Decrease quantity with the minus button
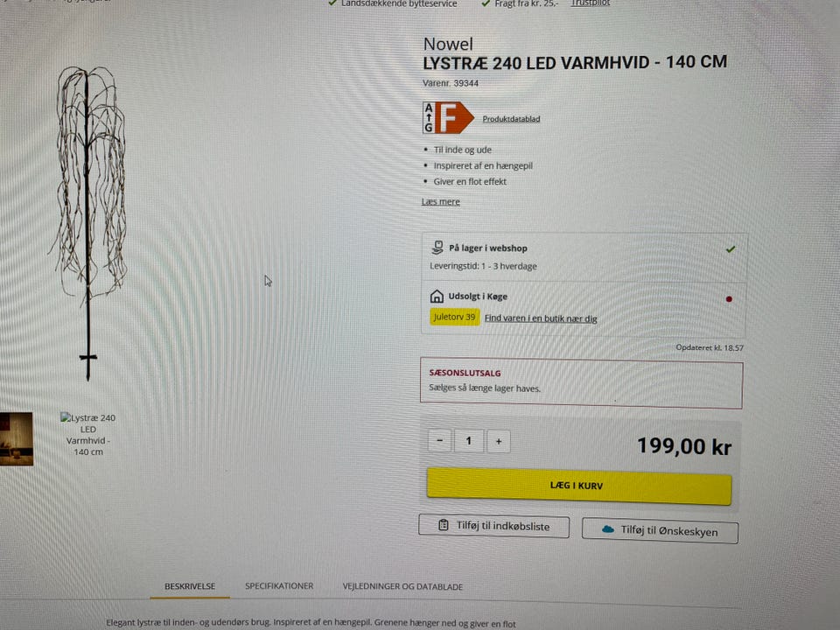 (440, 440)
